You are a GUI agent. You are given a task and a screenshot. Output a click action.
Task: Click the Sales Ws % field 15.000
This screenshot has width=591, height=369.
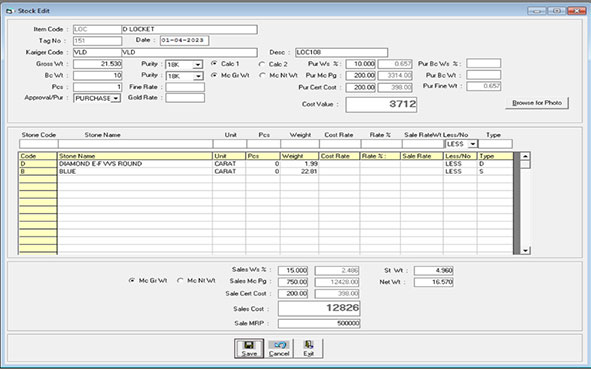[293, 271]
